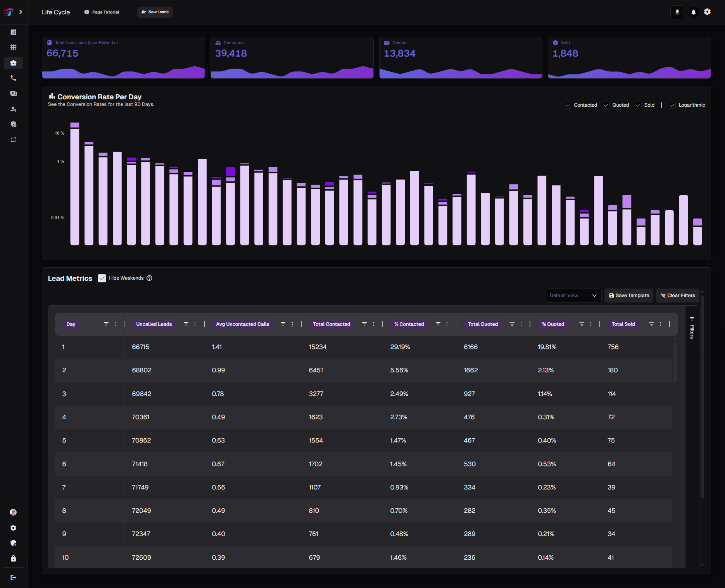Select the New Leads tab
The height and width of the screenshot is (588, 725).
pos(155,12)
